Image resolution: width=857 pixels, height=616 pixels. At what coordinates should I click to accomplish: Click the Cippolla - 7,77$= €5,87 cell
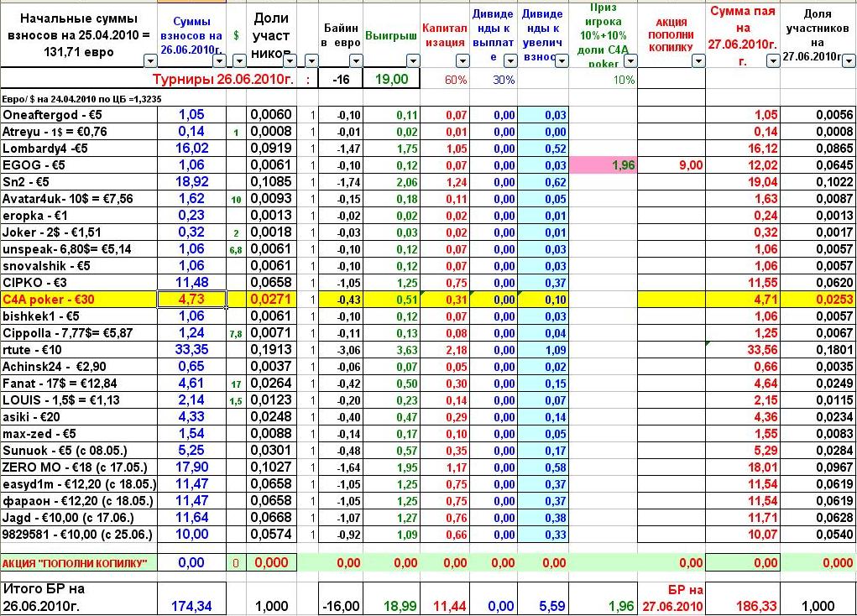[x=79, y=333]
